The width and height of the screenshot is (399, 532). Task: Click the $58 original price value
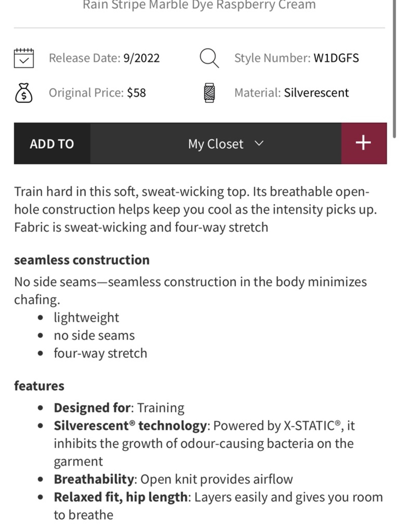(136, 93)
